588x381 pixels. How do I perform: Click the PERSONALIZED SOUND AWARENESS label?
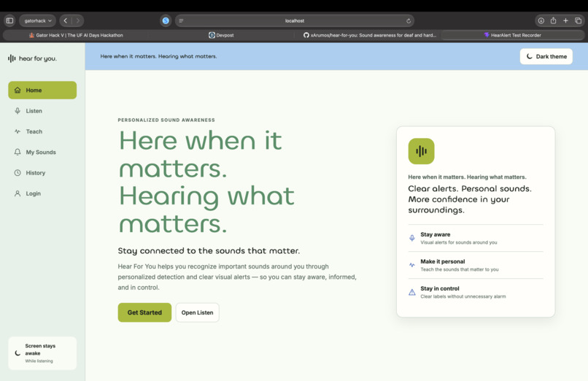click(x=166, y=120)
